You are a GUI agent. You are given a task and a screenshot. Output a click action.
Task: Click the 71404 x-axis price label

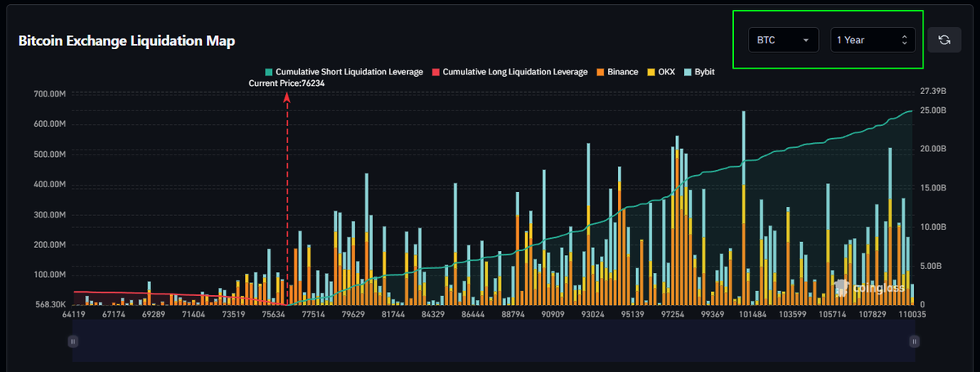194,315
